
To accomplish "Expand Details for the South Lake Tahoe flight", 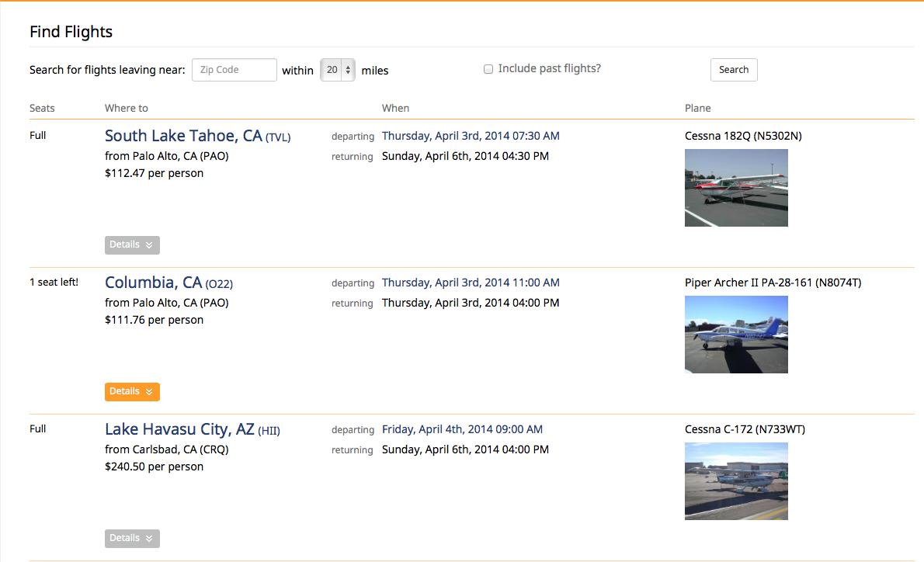I will (x=132, y=245).
